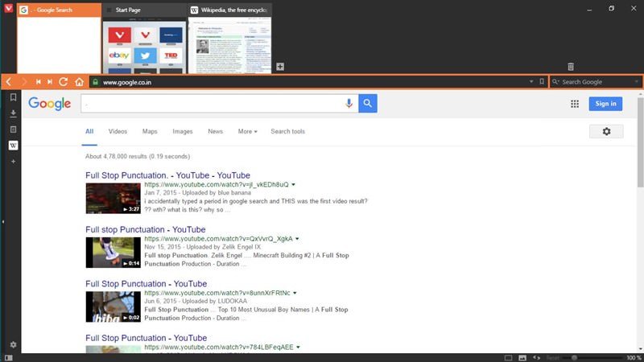Go back with the back arrow
The height and width of the screenshot is (362, 644).
[9, 82]
